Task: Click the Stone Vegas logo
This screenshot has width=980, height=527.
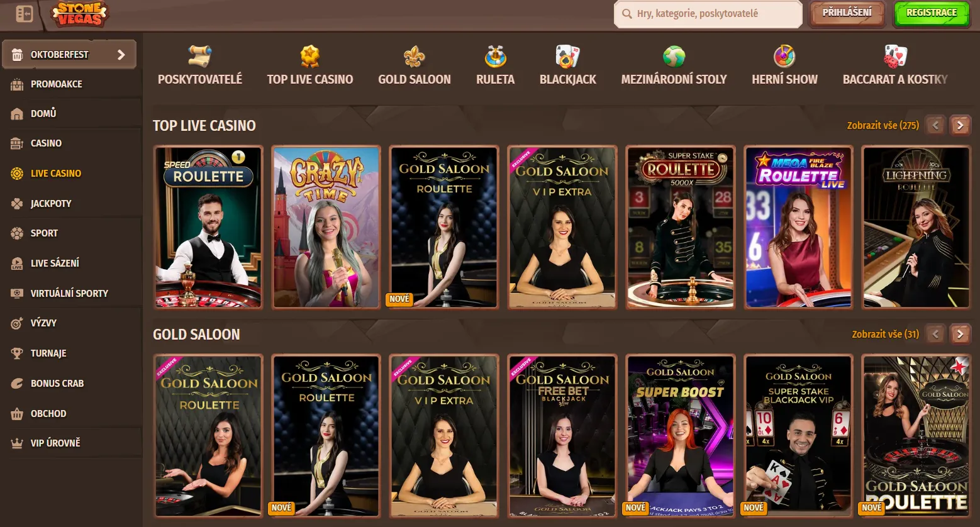Action: tap(79, 14)
